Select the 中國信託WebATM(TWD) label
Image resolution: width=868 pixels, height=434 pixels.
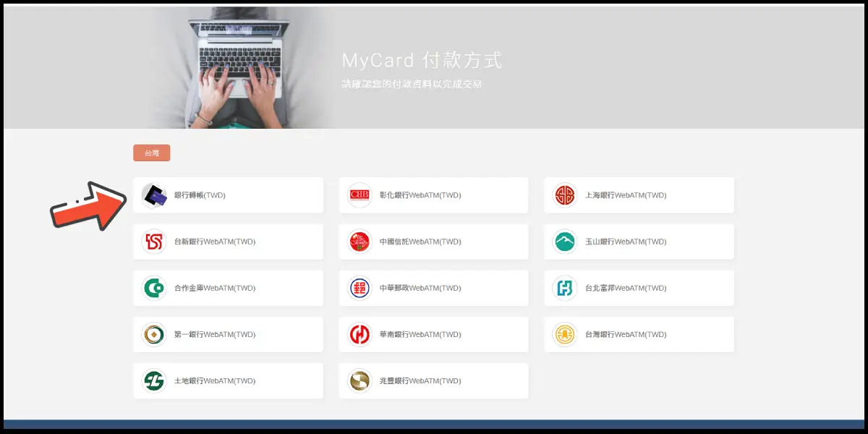420,242
